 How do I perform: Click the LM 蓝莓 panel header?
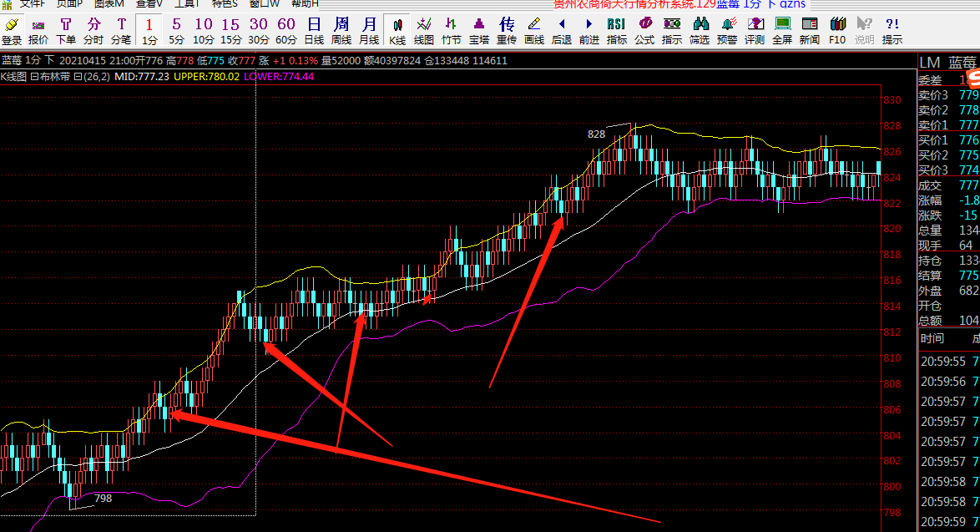948,63
